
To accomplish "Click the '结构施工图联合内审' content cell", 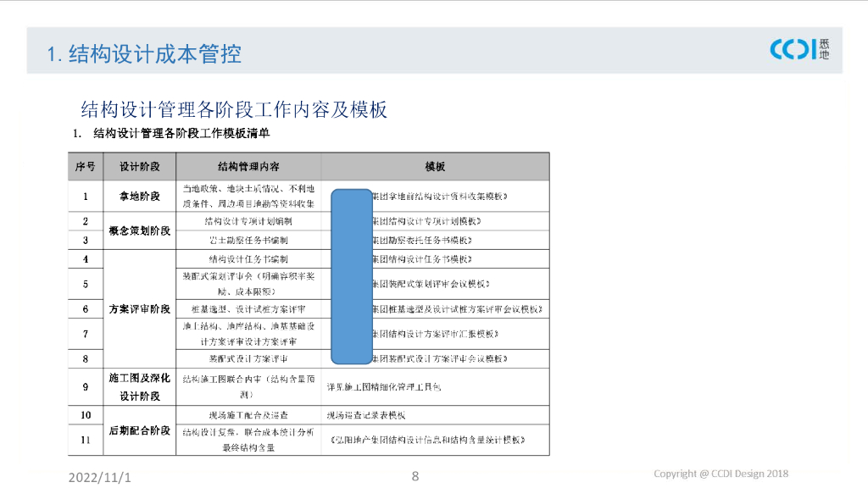I will [x=248, y=386].
